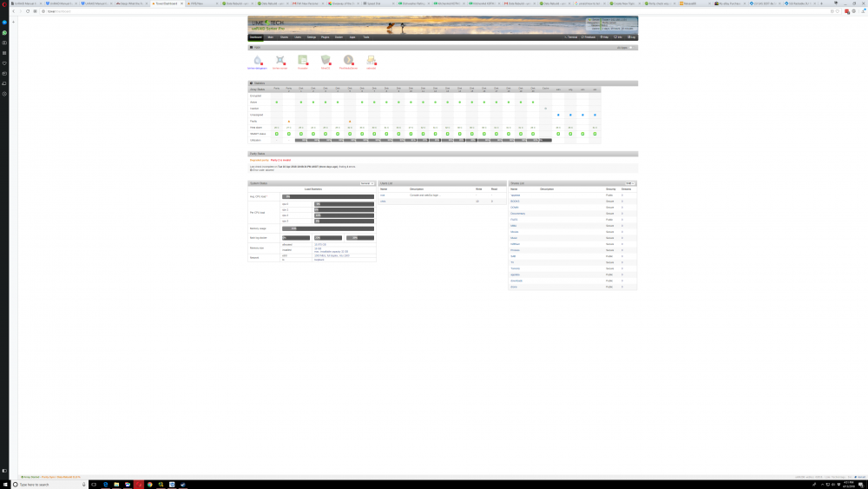Open the MineOS docker icon
868x489 pixels.
[x=325, y=60]
